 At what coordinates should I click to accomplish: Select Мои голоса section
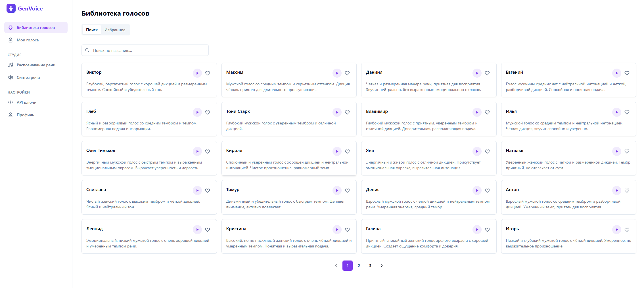28,40
